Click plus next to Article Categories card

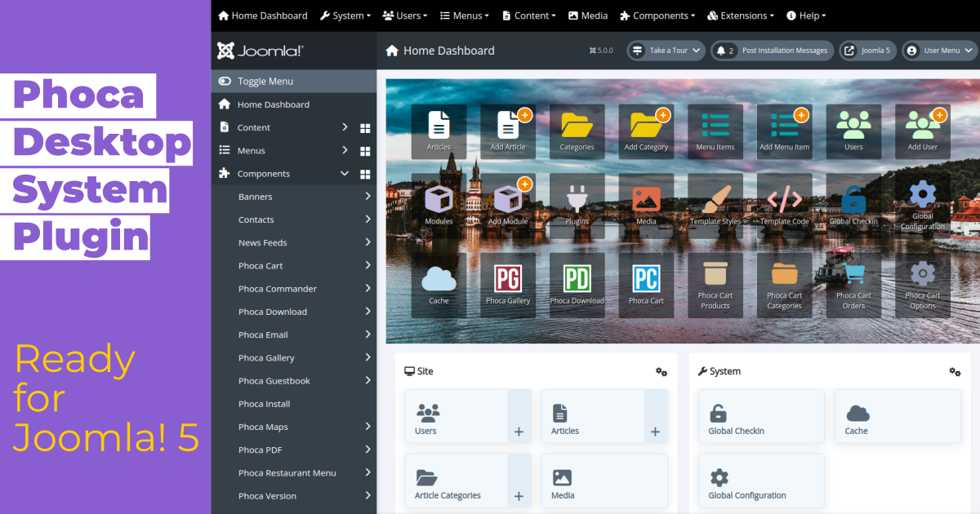pyautogui.click(x=519, y=481)
